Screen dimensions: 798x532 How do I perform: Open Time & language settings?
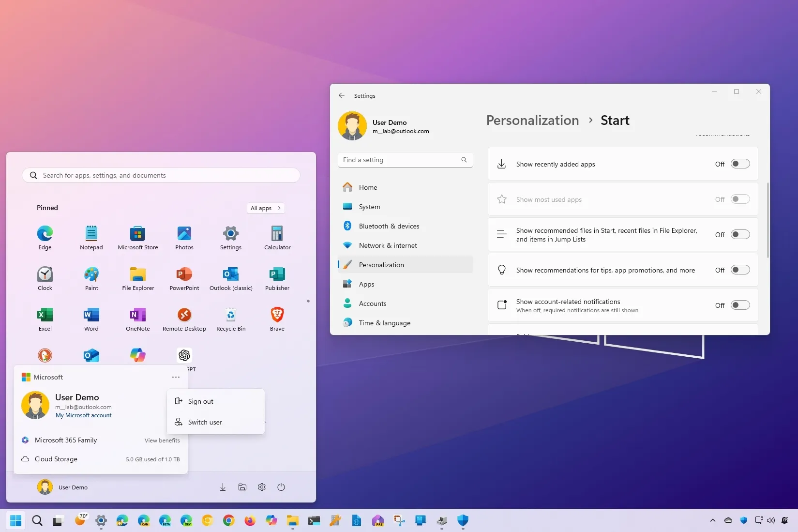pyautogui.click(x=405, y=323)
